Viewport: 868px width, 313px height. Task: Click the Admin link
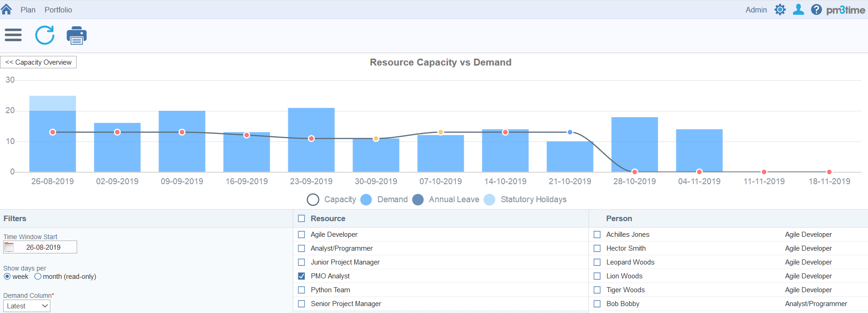coord(756,10)
